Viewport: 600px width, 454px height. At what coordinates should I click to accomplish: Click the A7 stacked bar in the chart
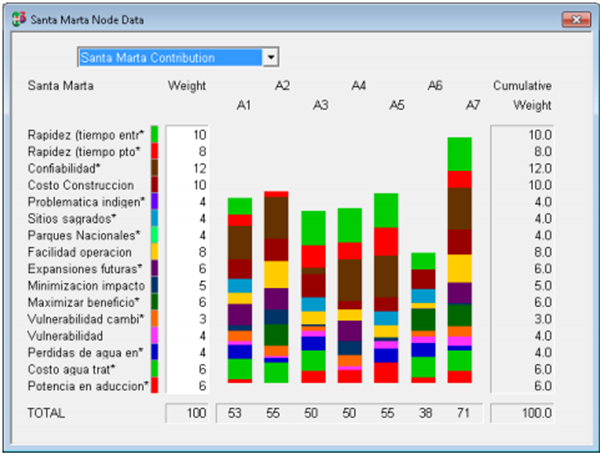coord(459,260)
